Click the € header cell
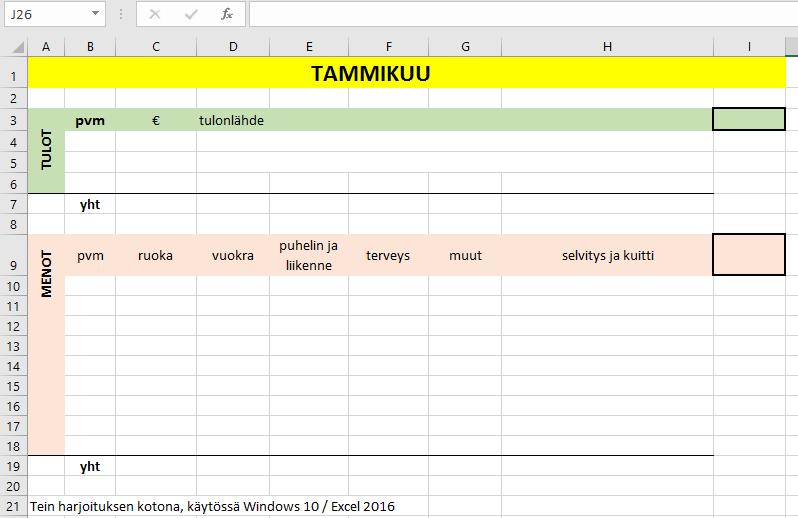The width and height of the screenshot is (798, 518). click(x=156, y=120)
